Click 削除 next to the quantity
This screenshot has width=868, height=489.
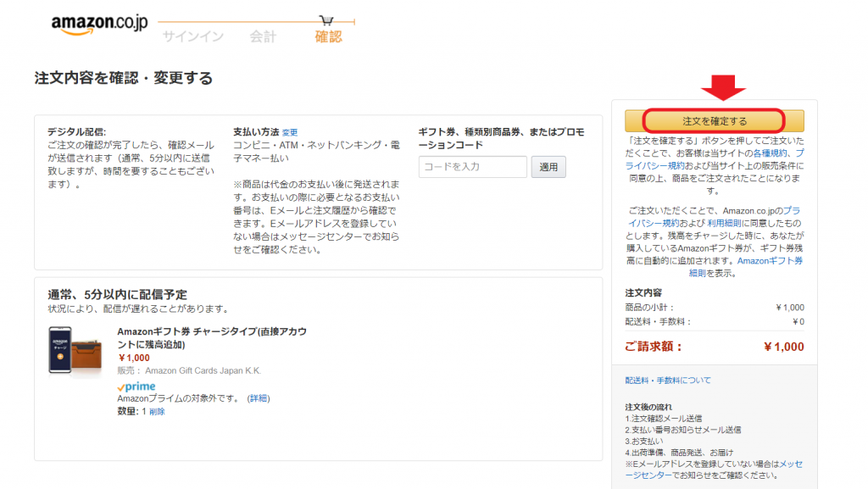click(157, 411)
